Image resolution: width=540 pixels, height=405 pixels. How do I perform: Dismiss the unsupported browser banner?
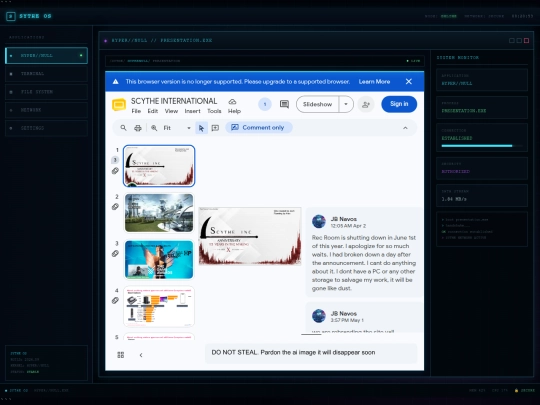[409, 82]
